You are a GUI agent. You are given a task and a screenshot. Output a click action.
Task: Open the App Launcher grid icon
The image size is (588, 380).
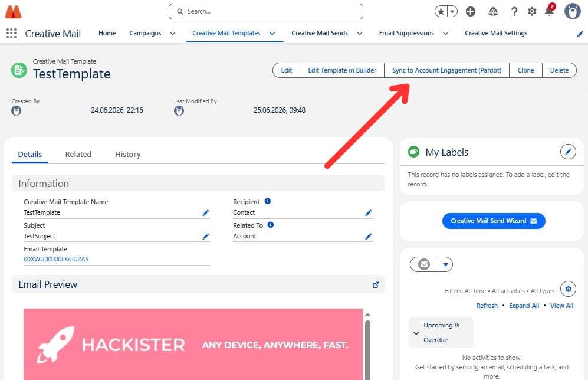click(12, 34)
